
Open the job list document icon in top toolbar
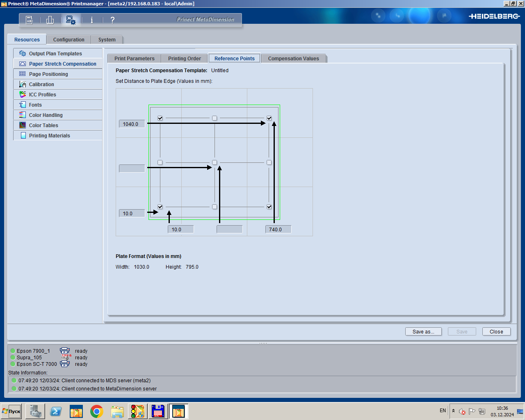(x=30, y=20)
